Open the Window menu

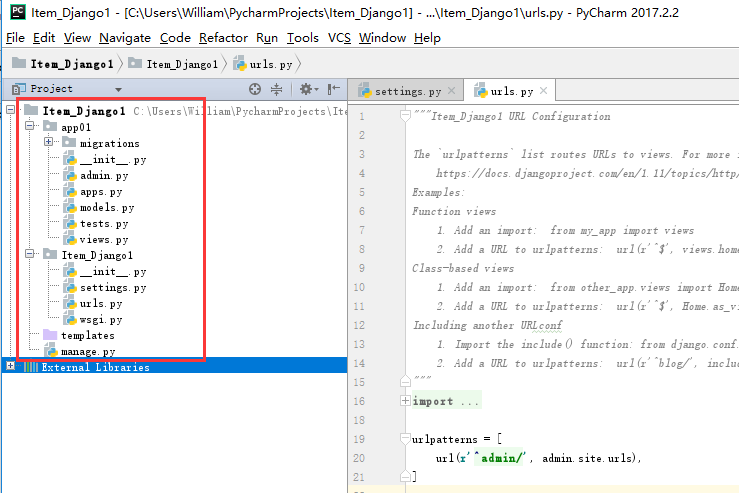[382, 38]
